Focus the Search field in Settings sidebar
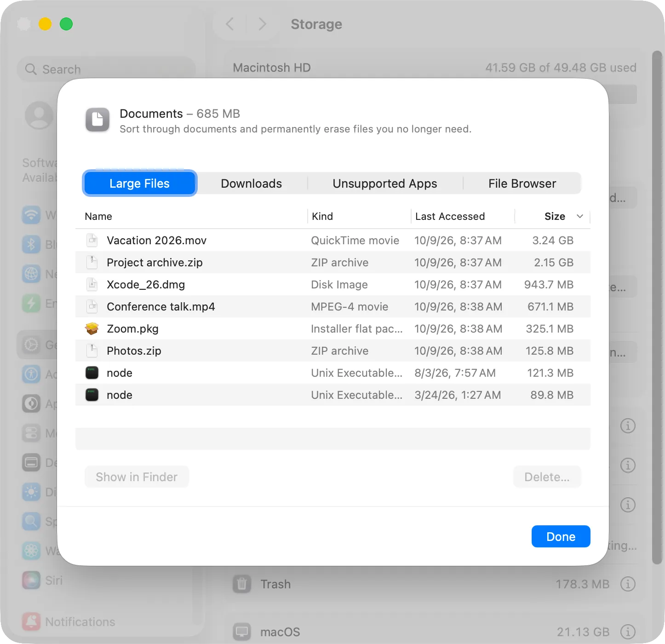Viewport: 665px width, 644px height. pos(106,69)
